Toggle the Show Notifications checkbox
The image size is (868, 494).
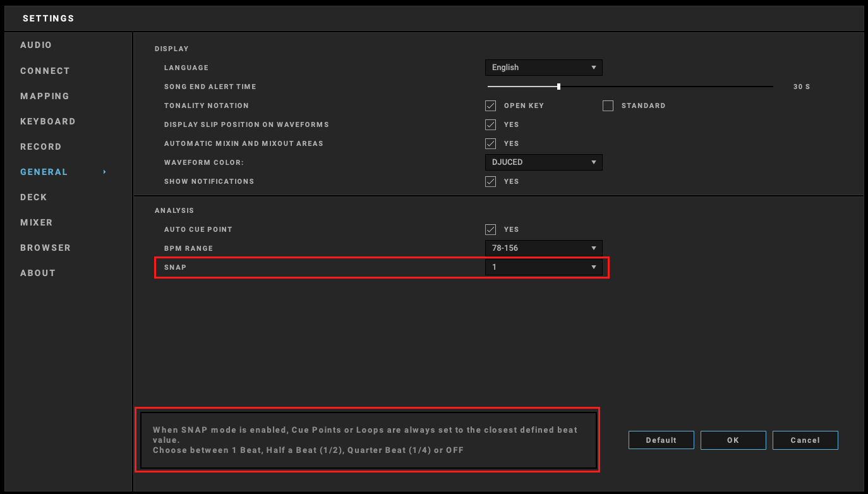pos(490,181)
